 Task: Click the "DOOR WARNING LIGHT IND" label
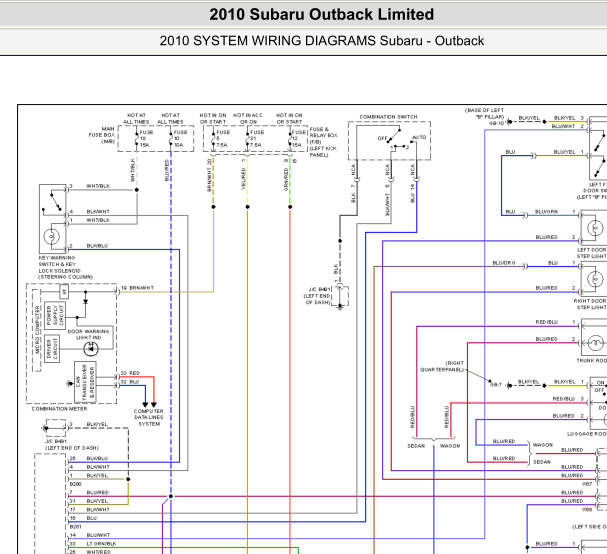pos(88,334)
